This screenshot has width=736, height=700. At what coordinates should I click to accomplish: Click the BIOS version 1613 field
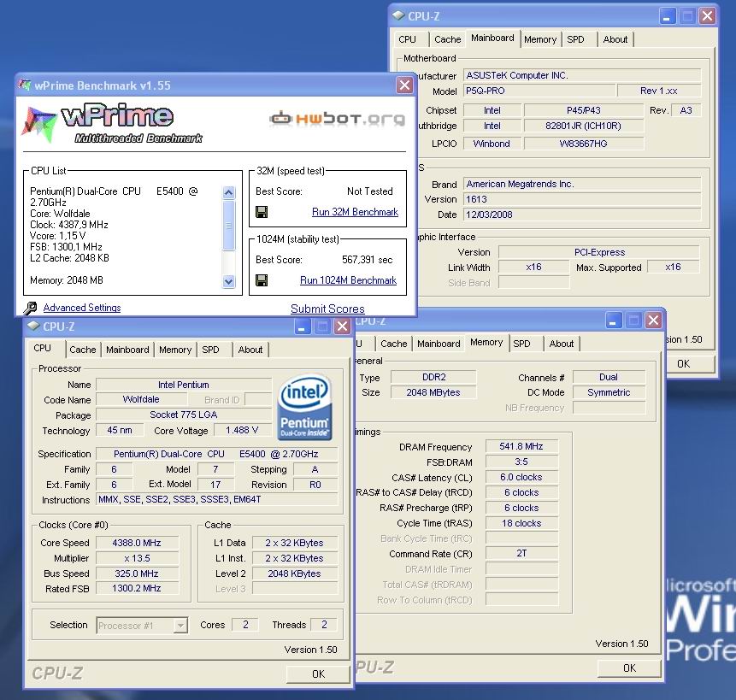click(582, 199)
